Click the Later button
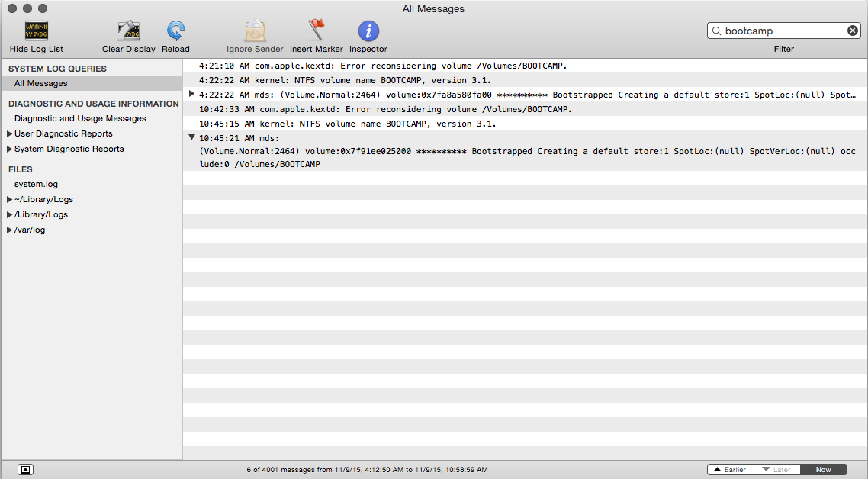The width and height of the screenshot is (868, 479). 777,470
